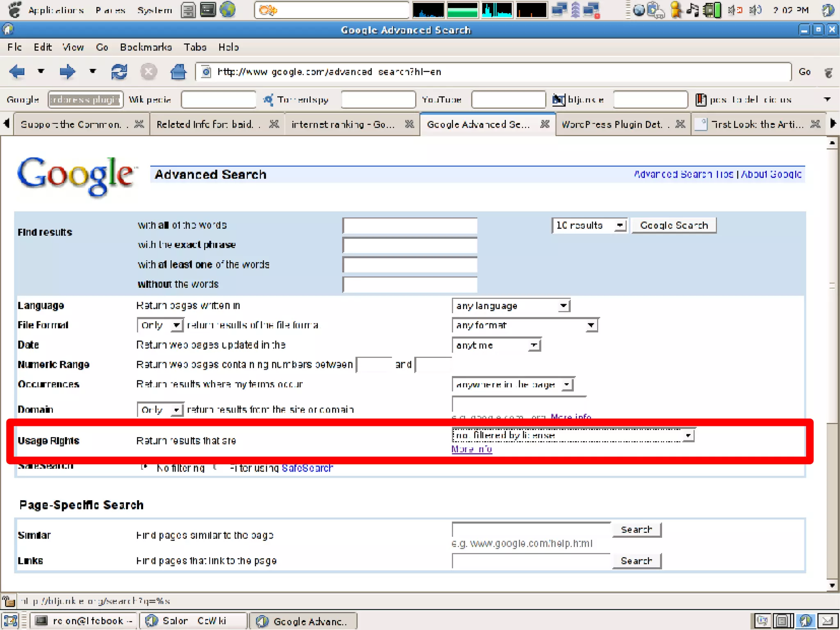This screenshot has height=630, width=840.
Task: Open the any language dropdown
Action: [511, 306]
